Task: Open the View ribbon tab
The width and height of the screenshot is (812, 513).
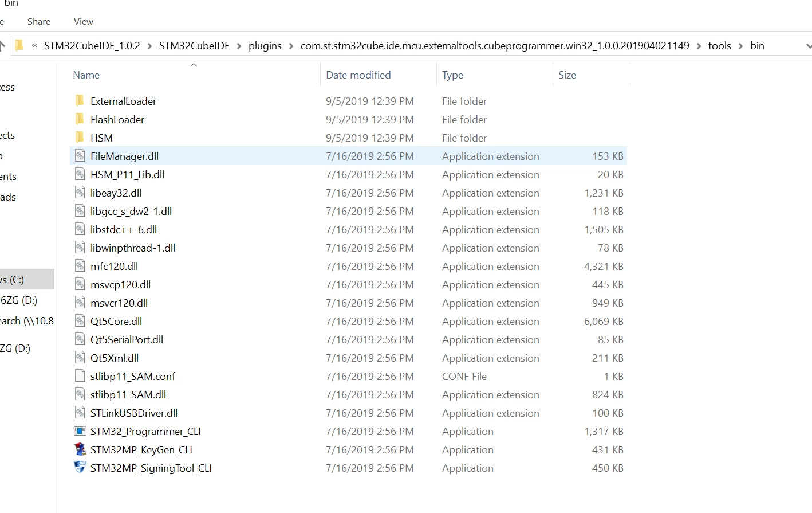Action: (x=84, y=21)
